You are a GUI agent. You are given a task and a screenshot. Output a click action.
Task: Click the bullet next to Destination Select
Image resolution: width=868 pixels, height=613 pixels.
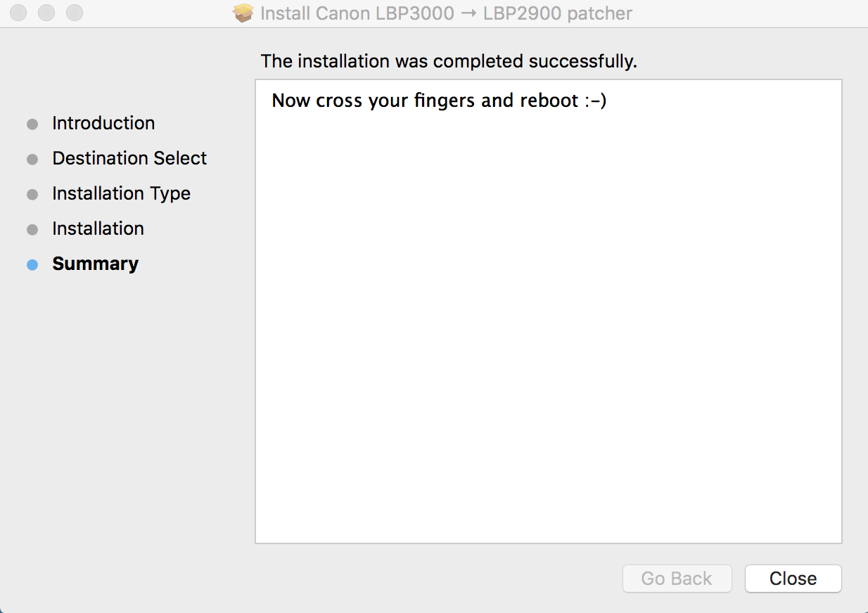(x=32, y=160)
